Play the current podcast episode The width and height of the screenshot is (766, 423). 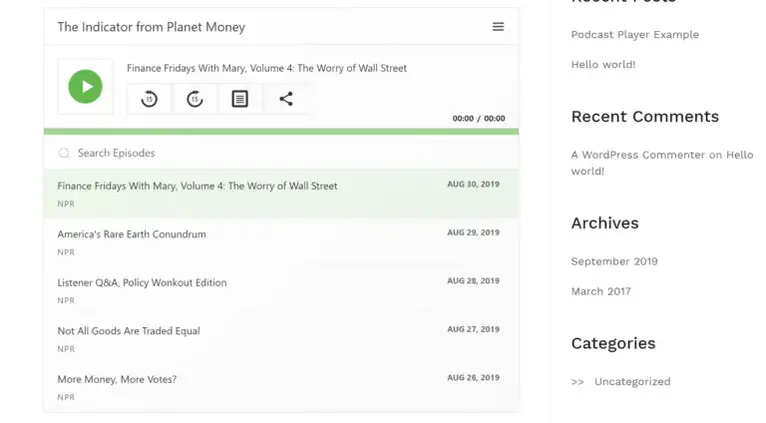click(x=85, y=86)
